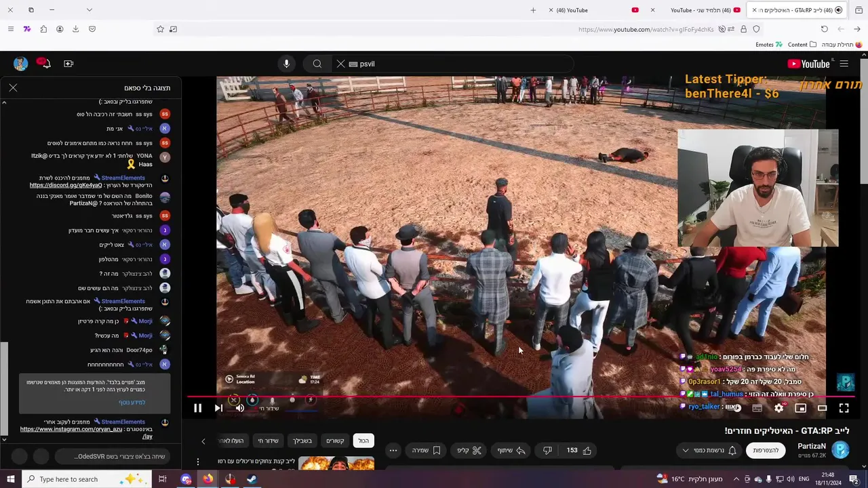Open Steam from the taskbar

(251, 479)
